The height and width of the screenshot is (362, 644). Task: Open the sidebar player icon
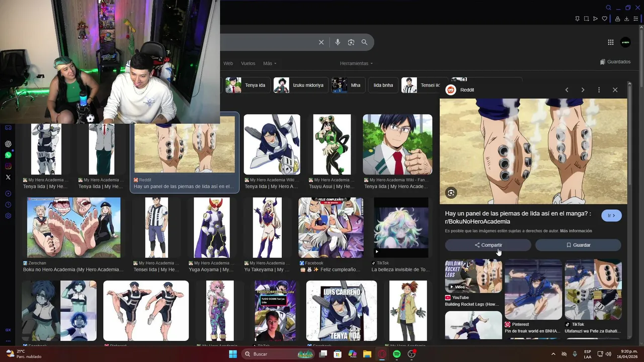point(8,194)
